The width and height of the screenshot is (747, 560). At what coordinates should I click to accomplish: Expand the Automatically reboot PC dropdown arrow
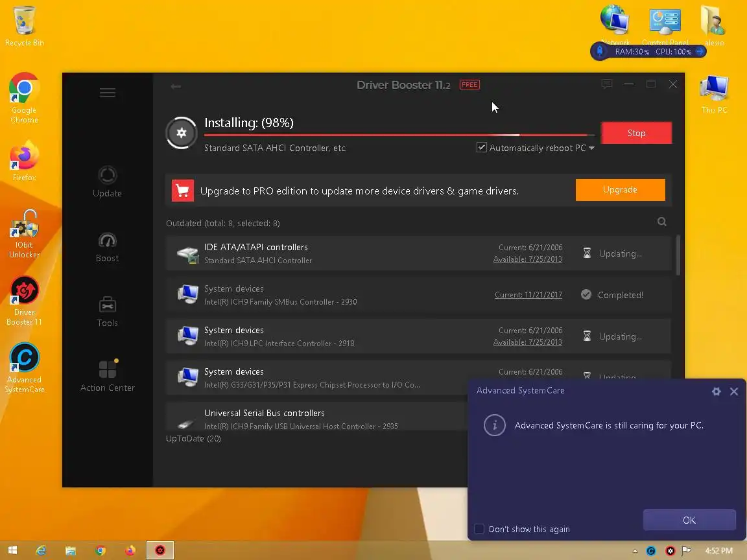click(591, 148)
